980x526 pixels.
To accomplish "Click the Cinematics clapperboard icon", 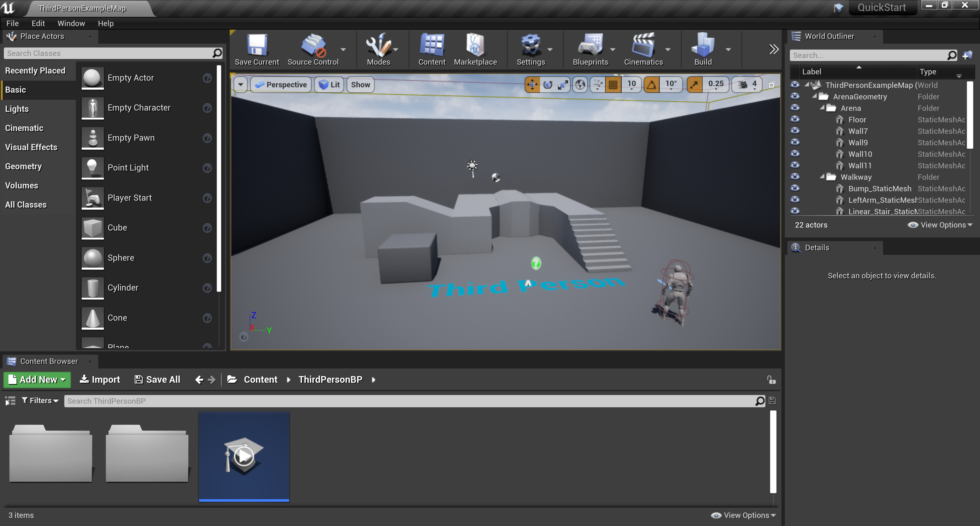I will point(643,46).
